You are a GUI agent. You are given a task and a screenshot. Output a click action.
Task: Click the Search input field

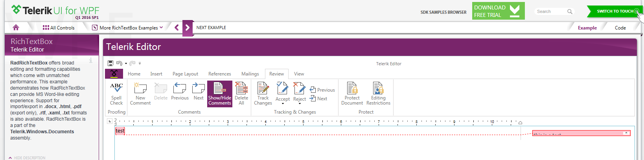(550, 11)
